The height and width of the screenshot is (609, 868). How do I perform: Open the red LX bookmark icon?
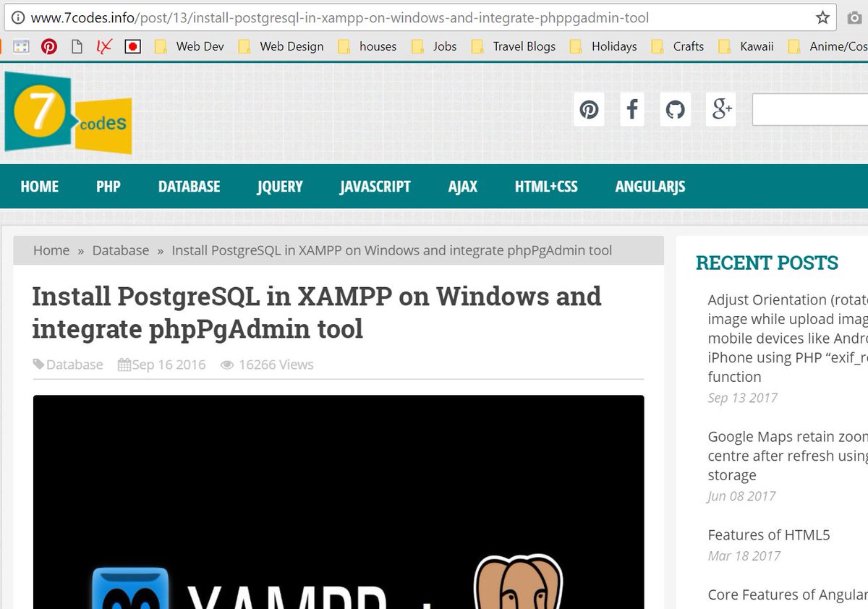click(x=104, y=46)
